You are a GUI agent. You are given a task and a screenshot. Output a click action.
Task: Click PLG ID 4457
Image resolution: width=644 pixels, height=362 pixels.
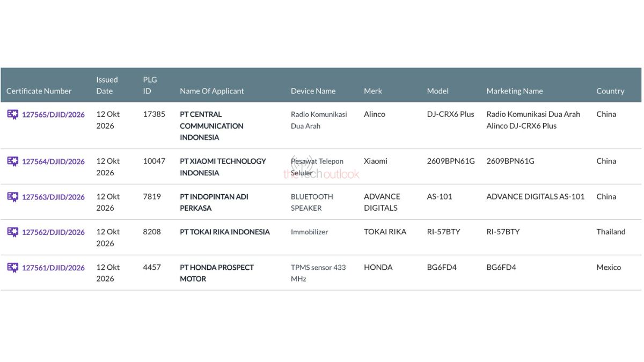(x=152, y=267)
